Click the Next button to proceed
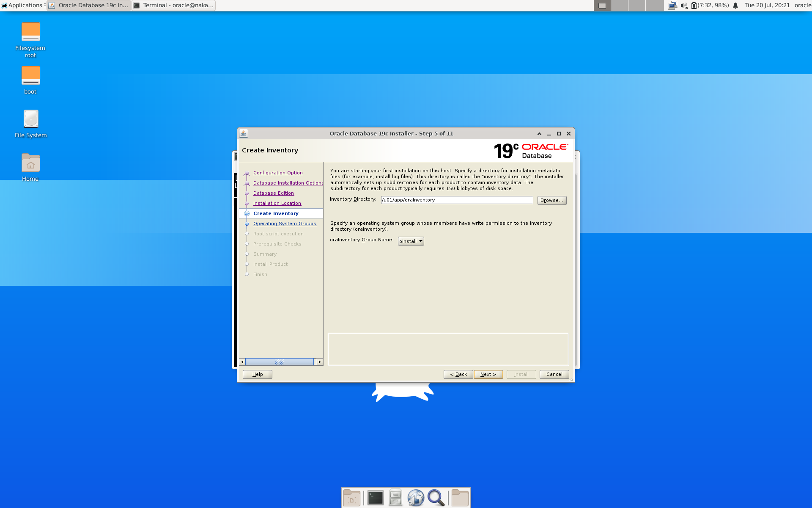812x508 pixels. pos(488,374)
